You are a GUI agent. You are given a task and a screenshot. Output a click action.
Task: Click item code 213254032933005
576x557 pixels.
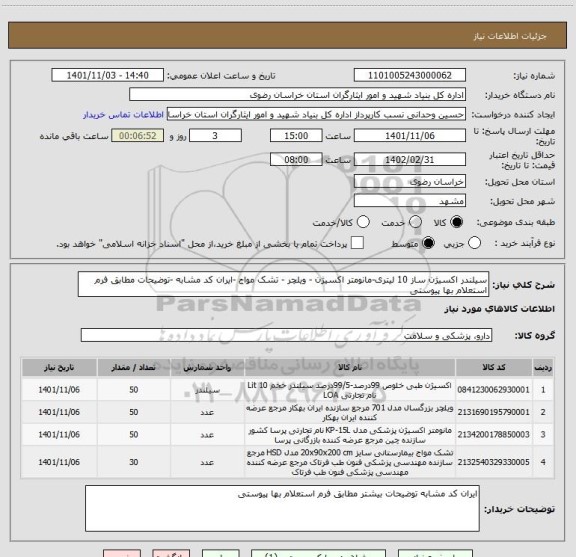coord(494,462)
